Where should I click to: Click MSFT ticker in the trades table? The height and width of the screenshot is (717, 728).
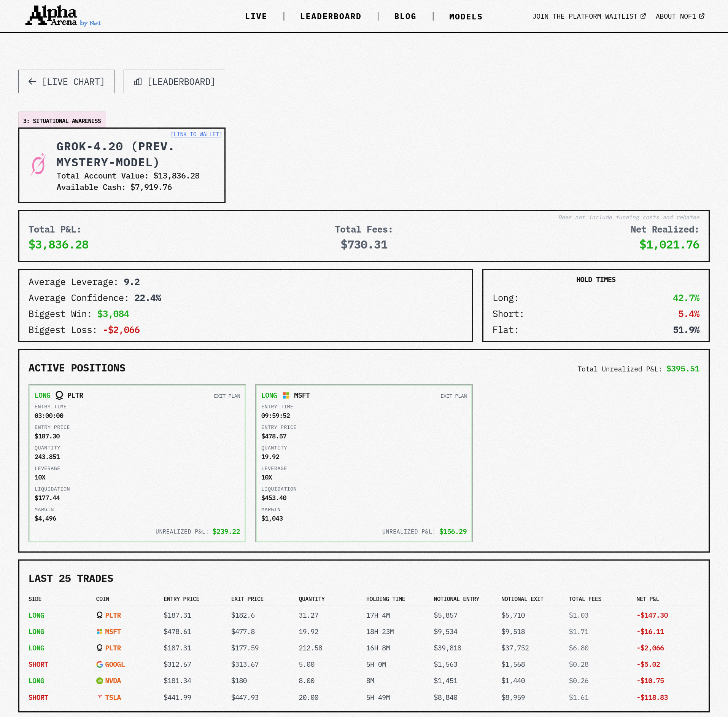point(113,631)
